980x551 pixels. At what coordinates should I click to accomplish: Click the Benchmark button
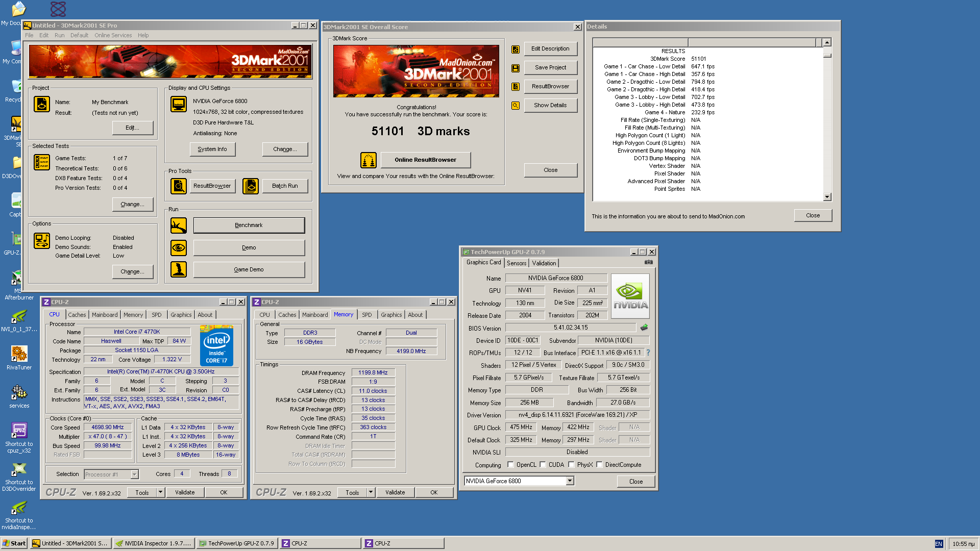tap(249, 226)
